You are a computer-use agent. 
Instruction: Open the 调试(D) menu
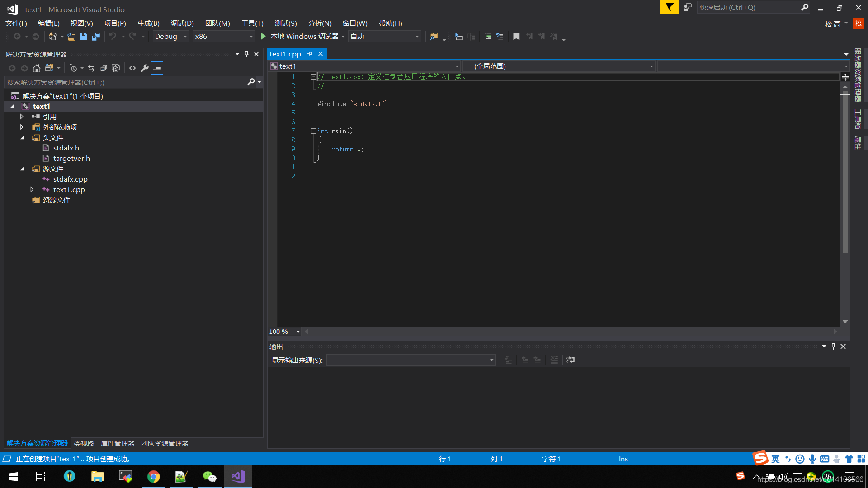click(182, 23)
